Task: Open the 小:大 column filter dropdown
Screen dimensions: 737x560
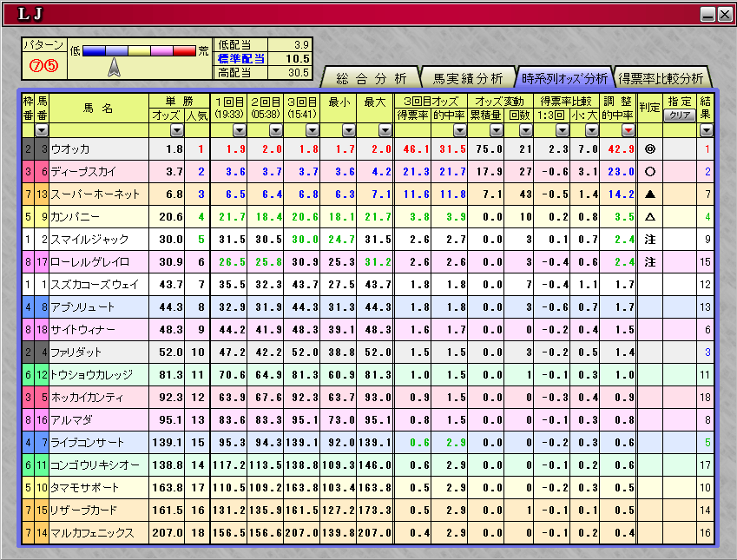Action: pos(592,130)
